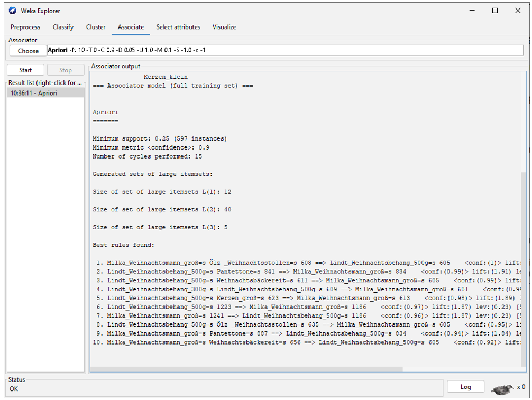Close the Weka Explorer window
The image size is (532, 400).
[518, 11]
